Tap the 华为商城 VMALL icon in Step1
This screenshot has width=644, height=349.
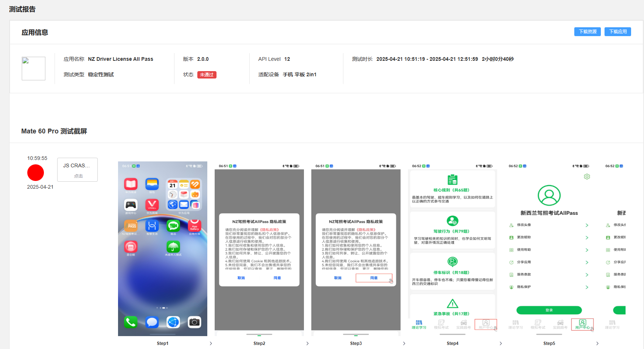click(152, 205)
